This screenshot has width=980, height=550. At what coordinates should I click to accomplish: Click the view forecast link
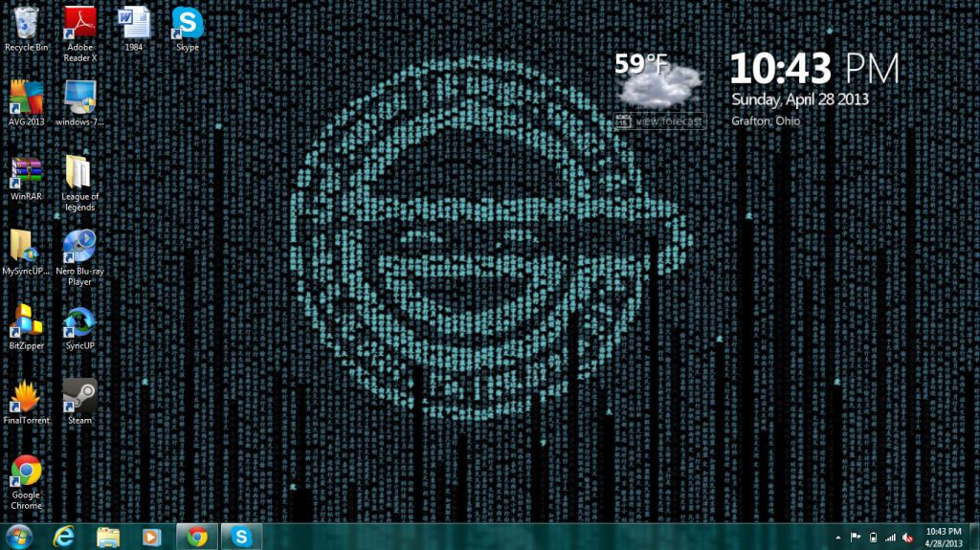tap(660, 121)
